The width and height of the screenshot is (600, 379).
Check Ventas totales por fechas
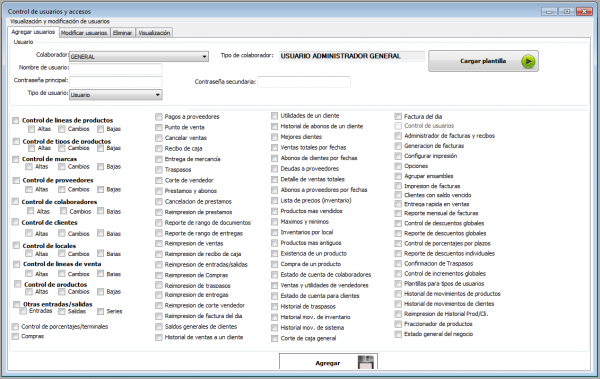(274, 147)
